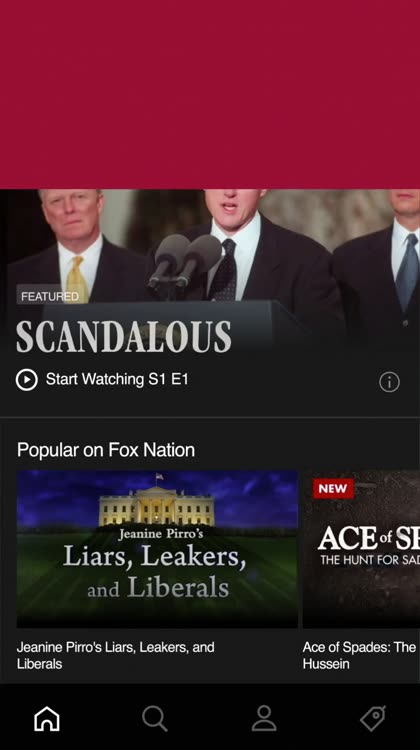Open the price tag offers icon
Image resolution: width=420 pixels, height=750 pixels.
373,718
